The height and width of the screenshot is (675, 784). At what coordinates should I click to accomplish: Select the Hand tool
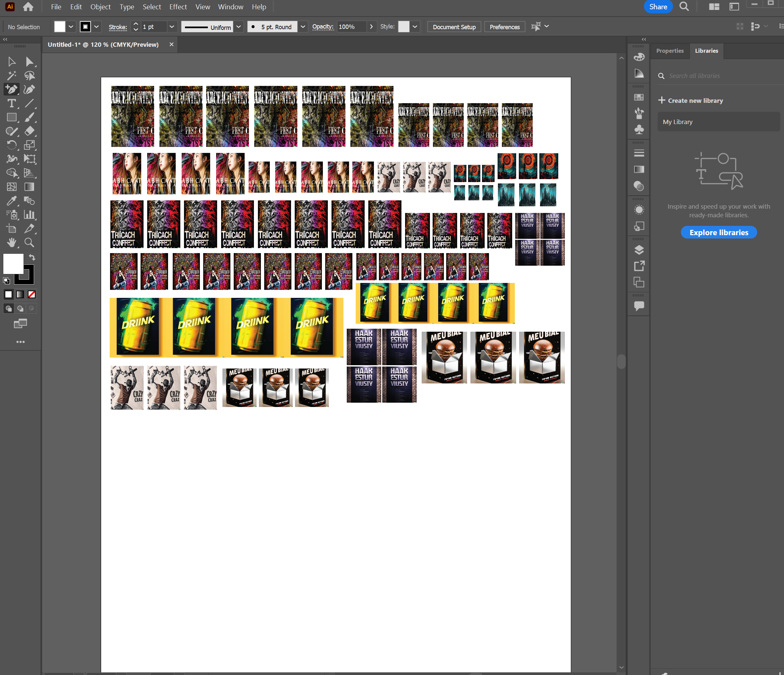click(x=11, y=242)
